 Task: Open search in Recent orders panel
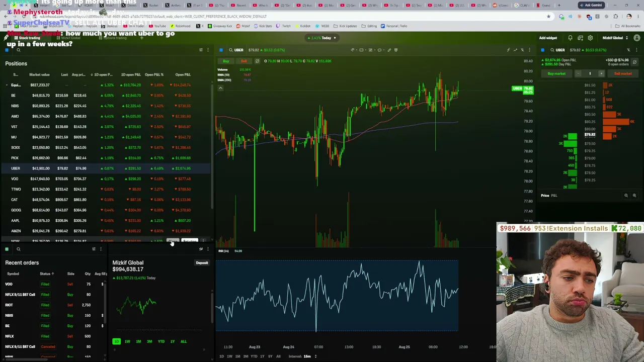pos(18,249)
